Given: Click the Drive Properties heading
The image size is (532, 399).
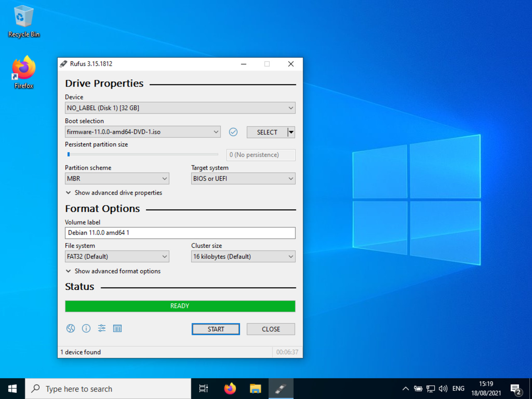Looking at the screenshot, I should (x=104, y=84).
